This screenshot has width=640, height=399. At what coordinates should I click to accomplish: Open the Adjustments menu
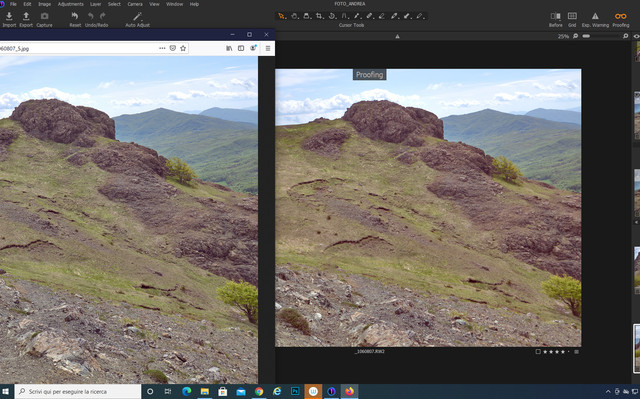[x=71, y=4]
